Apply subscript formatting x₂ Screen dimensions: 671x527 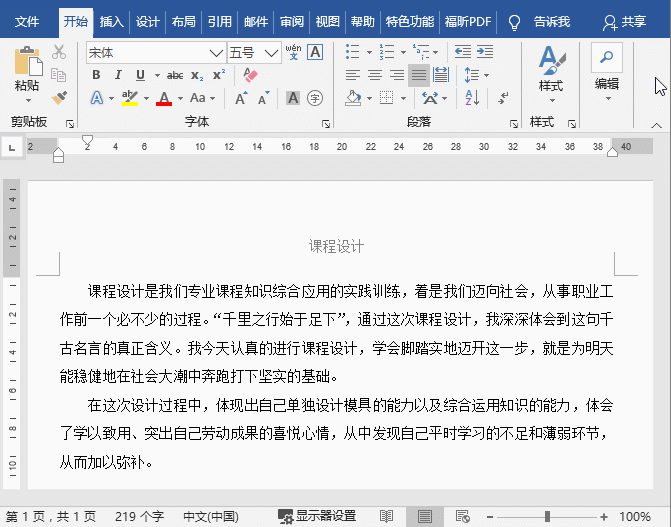[197, 76]
